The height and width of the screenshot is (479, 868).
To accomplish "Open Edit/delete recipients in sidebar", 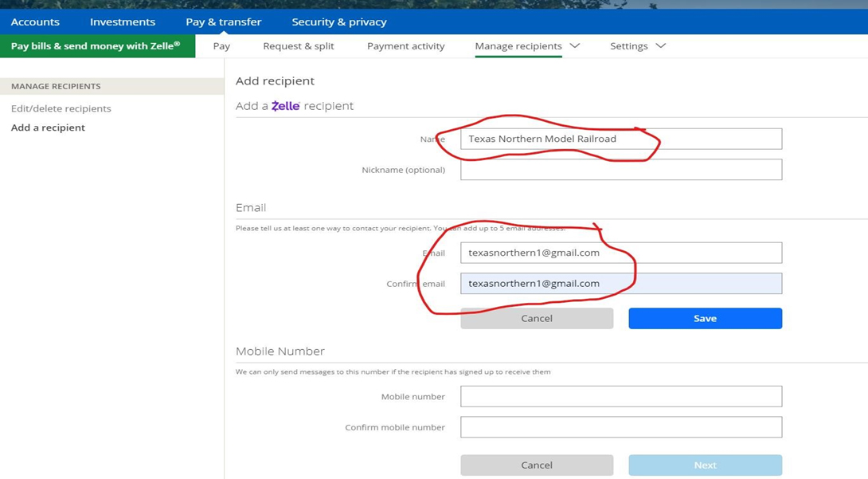I will tap(61, 108).
